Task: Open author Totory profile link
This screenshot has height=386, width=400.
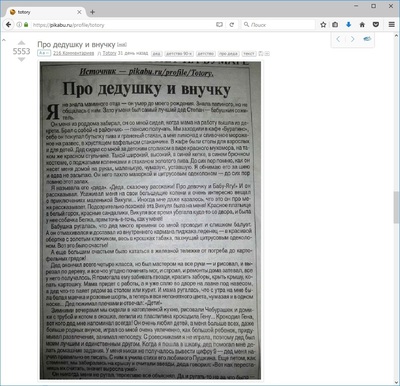Action: tap(109, 53)
